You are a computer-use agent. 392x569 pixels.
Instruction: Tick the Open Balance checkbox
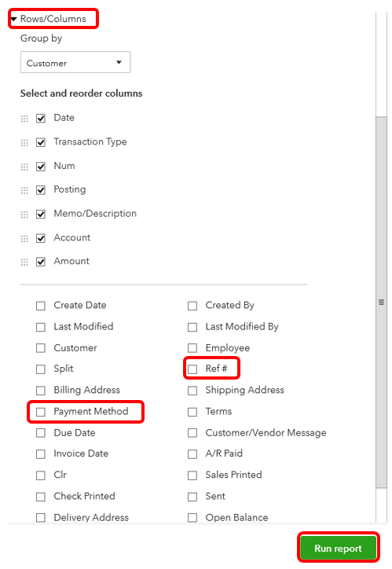(x=192, y=518)
